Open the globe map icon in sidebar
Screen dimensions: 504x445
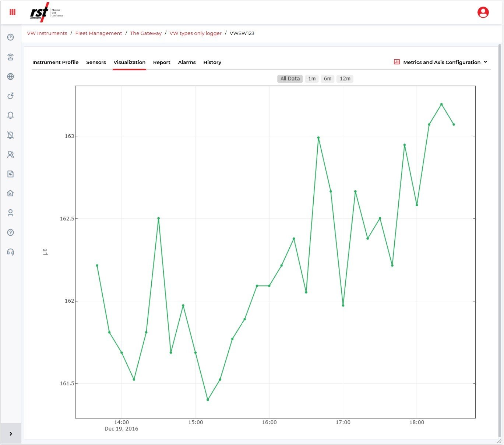[11, 76]
